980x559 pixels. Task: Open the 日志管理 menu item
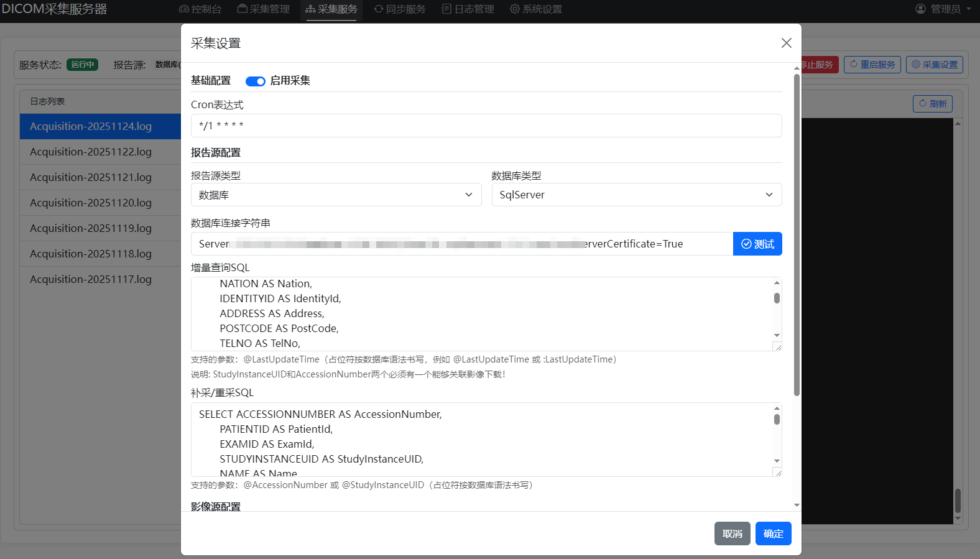point(468,9)
